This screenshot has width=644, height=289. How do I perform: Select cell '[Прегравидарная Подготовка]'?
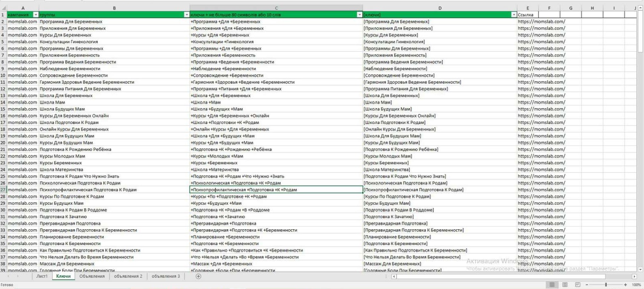pos(440,223)
